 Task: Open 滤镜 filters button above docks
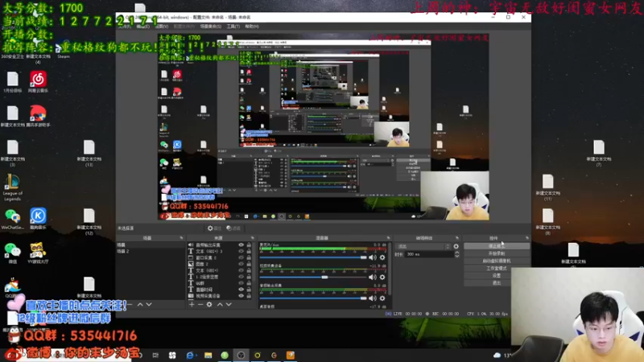[x=234, y=228]
